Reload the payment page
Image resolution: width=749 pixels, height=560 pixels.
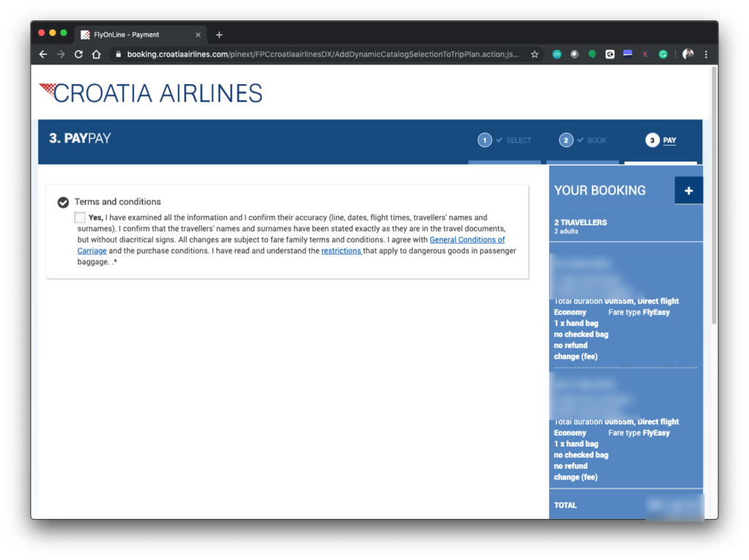click(x=78, y=54)
